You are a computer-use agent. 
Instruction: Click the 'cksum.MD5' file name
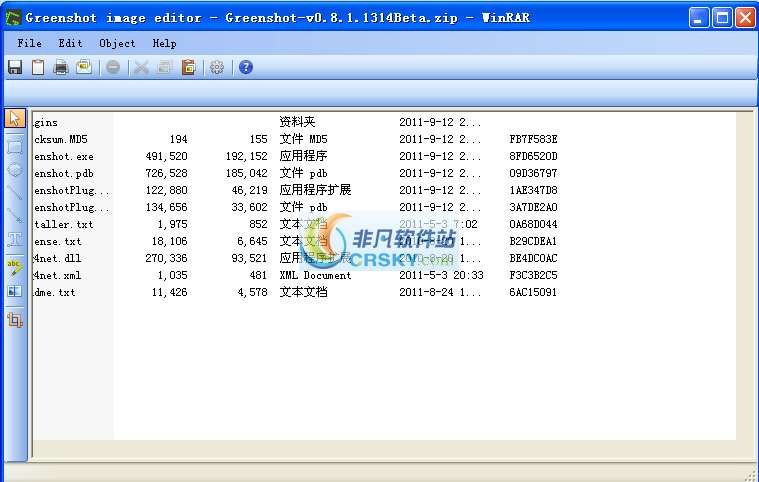pyautogui.click(x=61, y=139)
